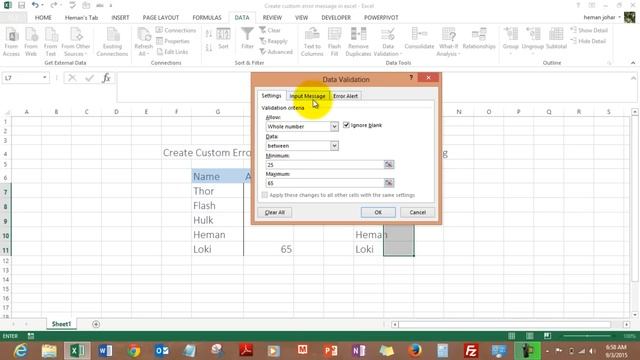Click the Maximum value field
Screen dimensions: 640x360
325,183
